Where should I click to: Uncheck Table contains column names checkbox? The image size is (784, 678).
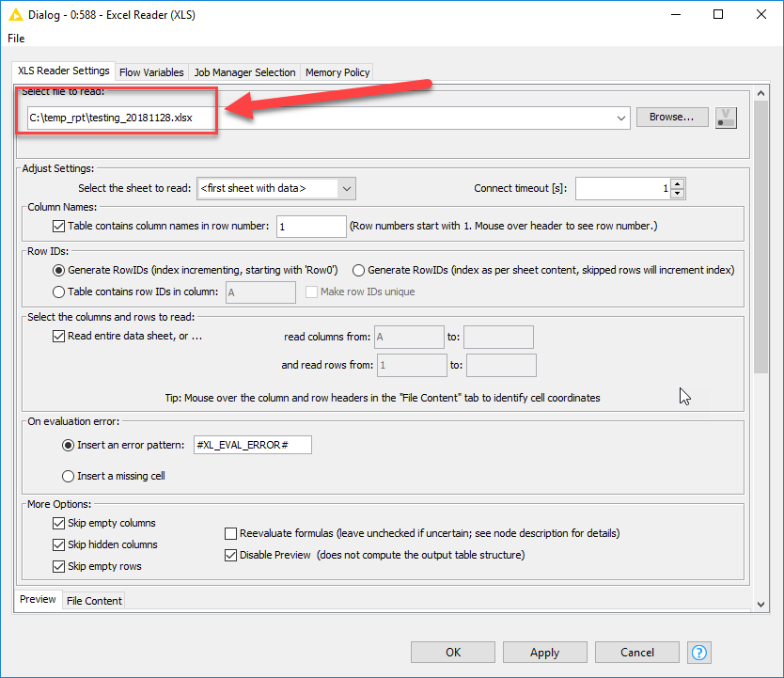(x=59, y=227)
